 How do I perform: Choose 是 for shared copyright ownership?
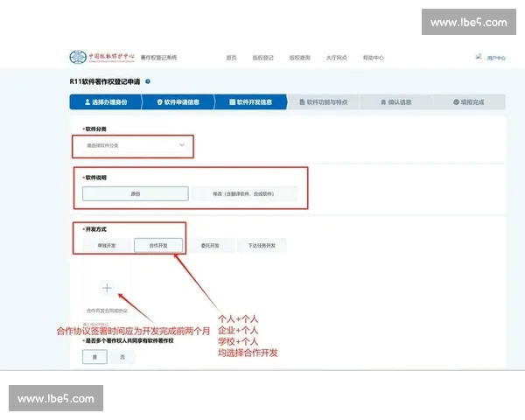[x=94, y=357]
